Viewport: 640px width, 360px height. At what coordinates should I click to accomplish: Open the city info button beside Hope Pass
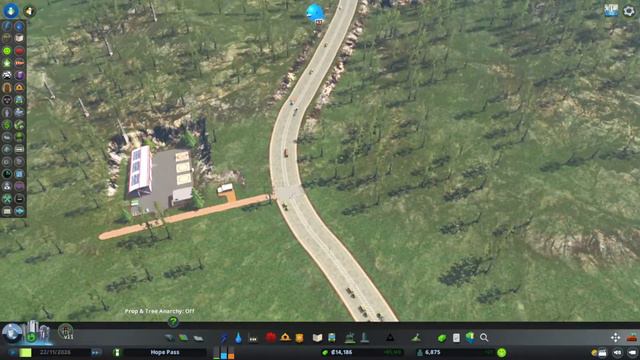tap(117, 352)
